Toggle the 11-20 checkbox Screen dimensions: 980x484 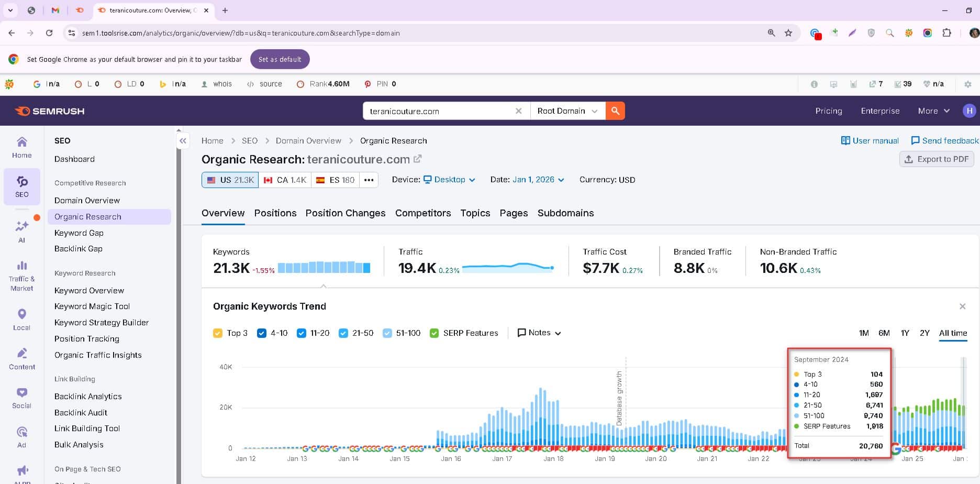[302, 333]
